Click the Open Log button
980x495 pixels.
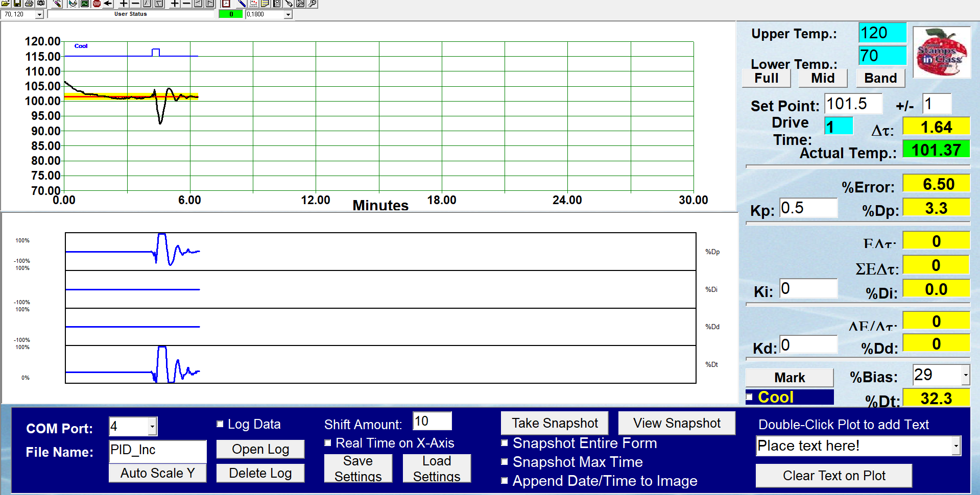point(260,449)
